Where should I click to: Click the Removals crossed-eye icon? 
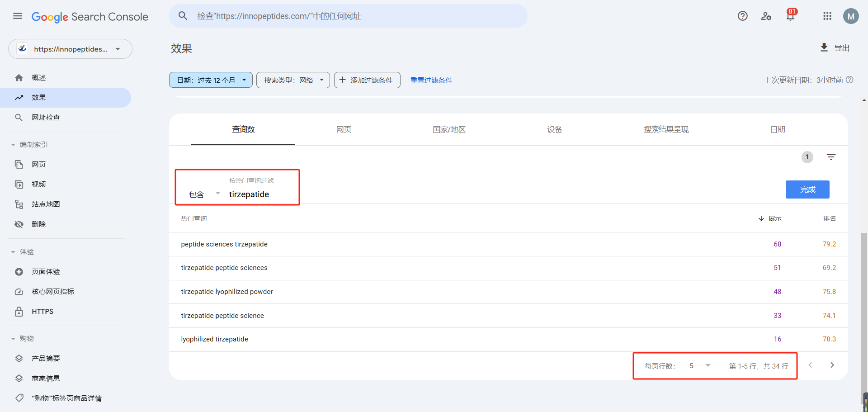pyautogui.click(x=19, y=224)
